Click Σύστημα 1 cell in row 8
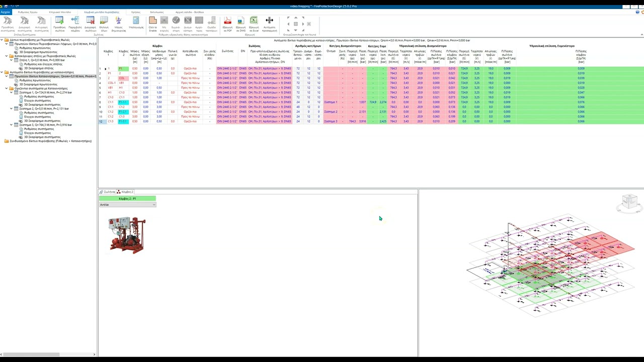This screenshot has height=362, width=644. click(331, 102)
